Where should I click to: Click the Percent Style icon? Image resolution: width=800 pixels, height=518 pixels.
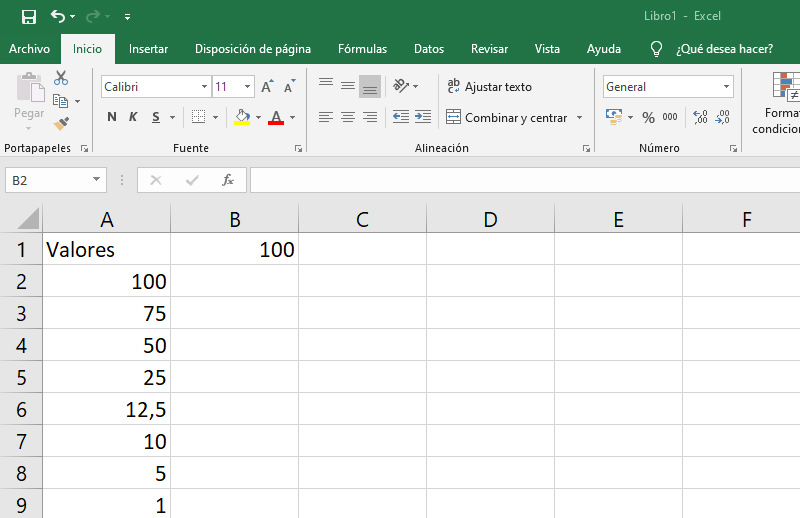[x=648, y=117]
